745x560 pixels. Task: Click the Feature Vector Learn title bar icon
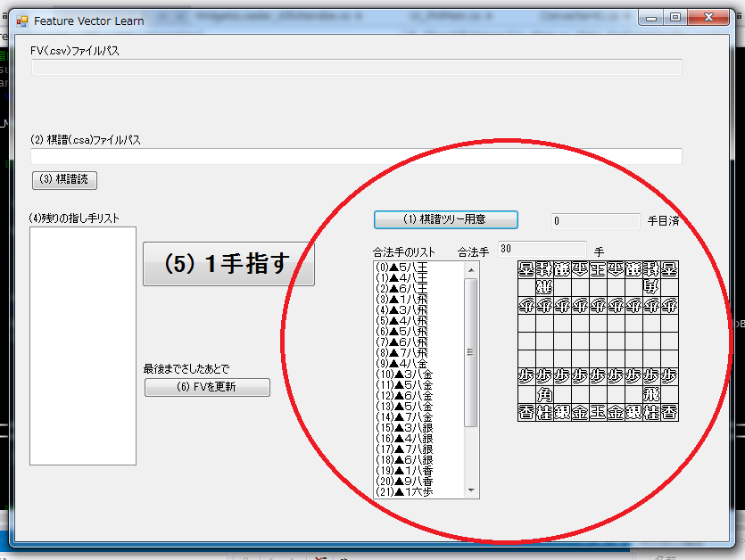21,21
